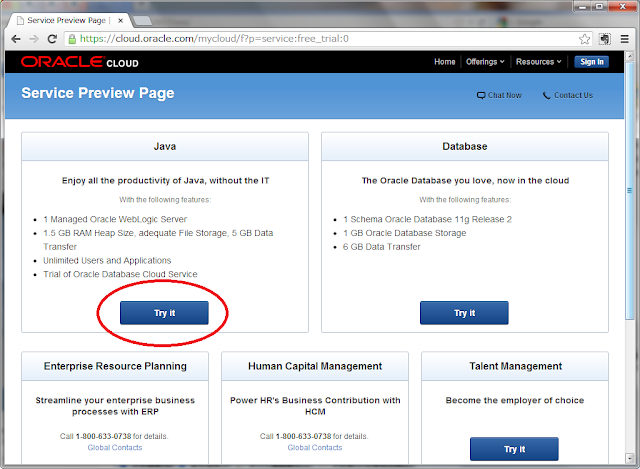Click Try It in the Database card
The width and height of the screenshot is (640, 469).
pyautogui.click(x=464, y=313)
